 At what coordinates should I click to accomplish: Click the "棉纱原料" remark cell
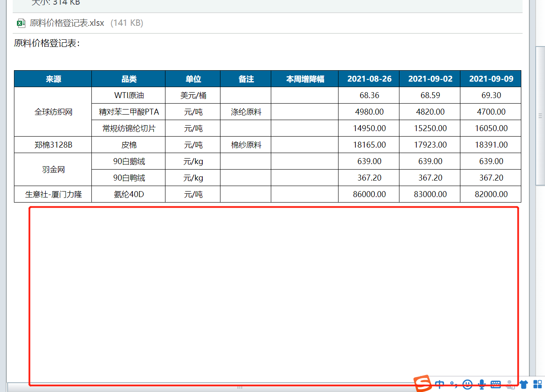pos(246,145)
